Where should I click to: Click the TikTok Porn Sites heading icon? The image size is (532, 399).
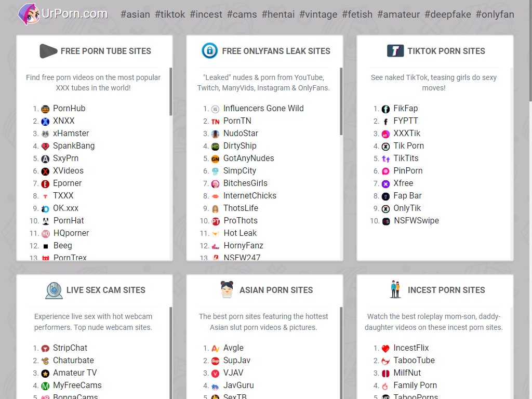click(x=395, y=51)
